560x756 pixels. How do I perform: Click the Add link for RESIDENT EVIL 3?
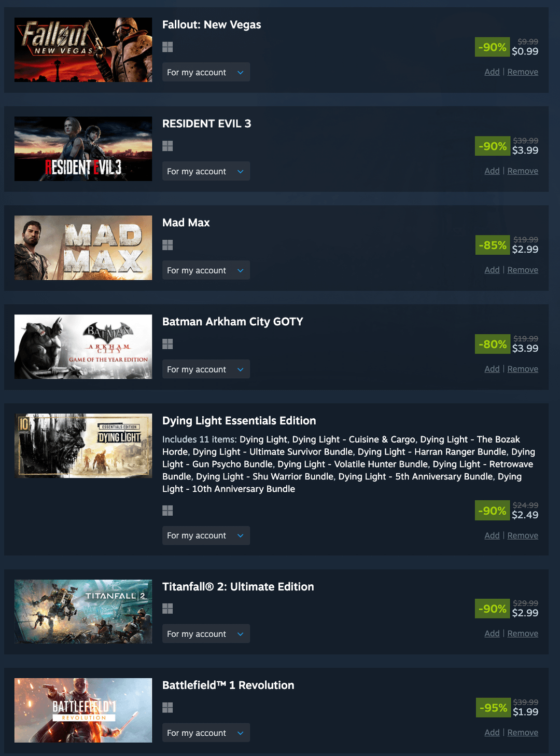[492, 171]
